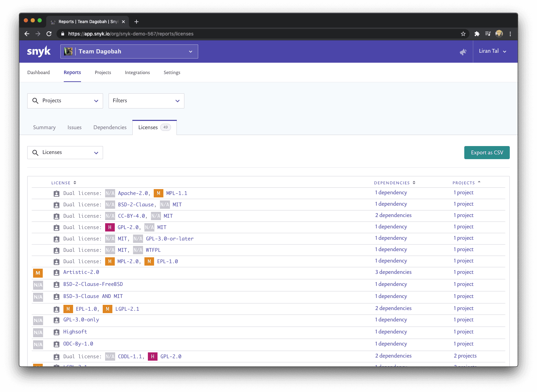The image size is (537, 392).
Task: Open ODC-By-1.0 license link
Action: pyautogui.click(x=78, y=344)
